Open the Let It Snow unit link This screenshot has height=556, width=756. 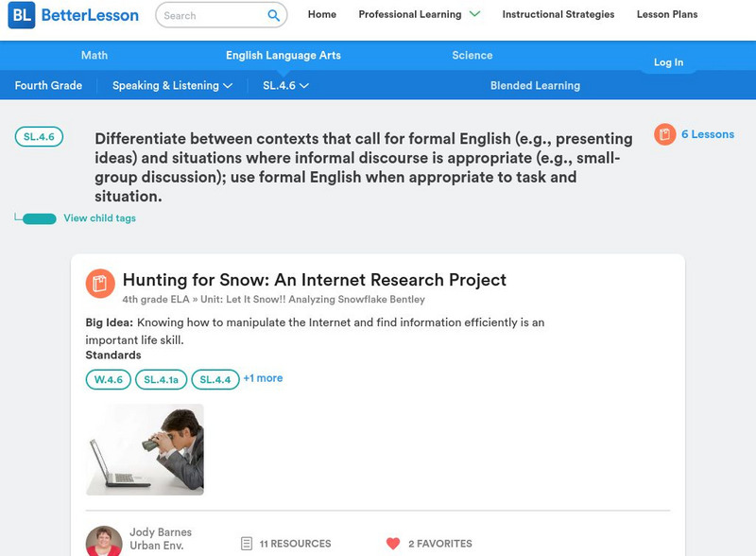313,299
